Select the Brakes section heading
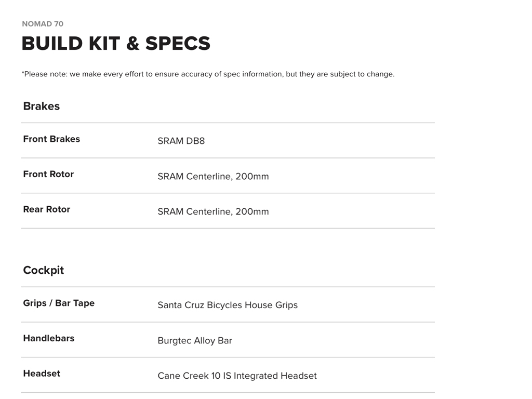Viewport: 532px width, 399px height. click(x=42, y=106)
